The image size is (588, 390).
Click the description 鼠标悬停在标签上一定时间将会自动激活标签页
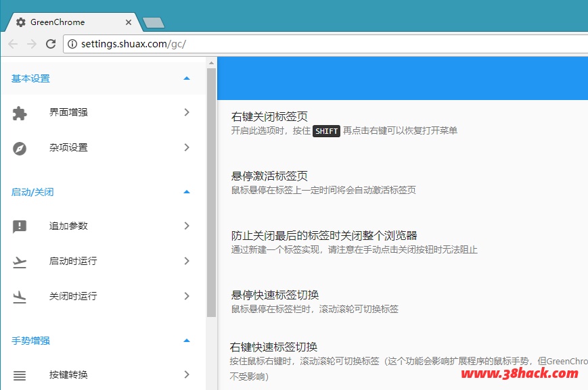323,190
